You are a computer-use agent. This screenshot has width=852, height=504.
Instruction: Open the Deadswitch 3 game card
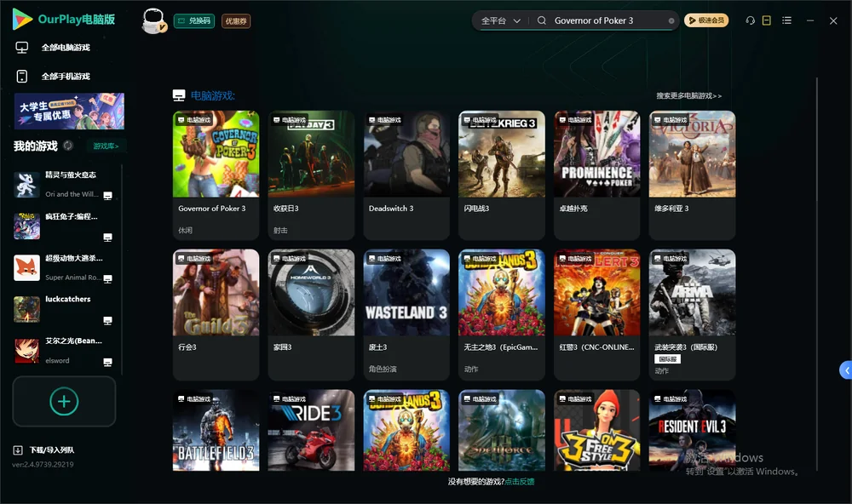point(406,175)
